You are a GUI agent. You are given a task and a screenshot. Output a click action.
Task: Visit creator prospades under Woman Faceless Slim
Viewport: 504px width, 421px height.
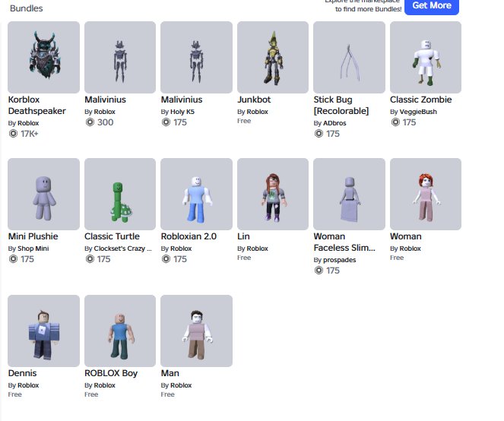340,260
